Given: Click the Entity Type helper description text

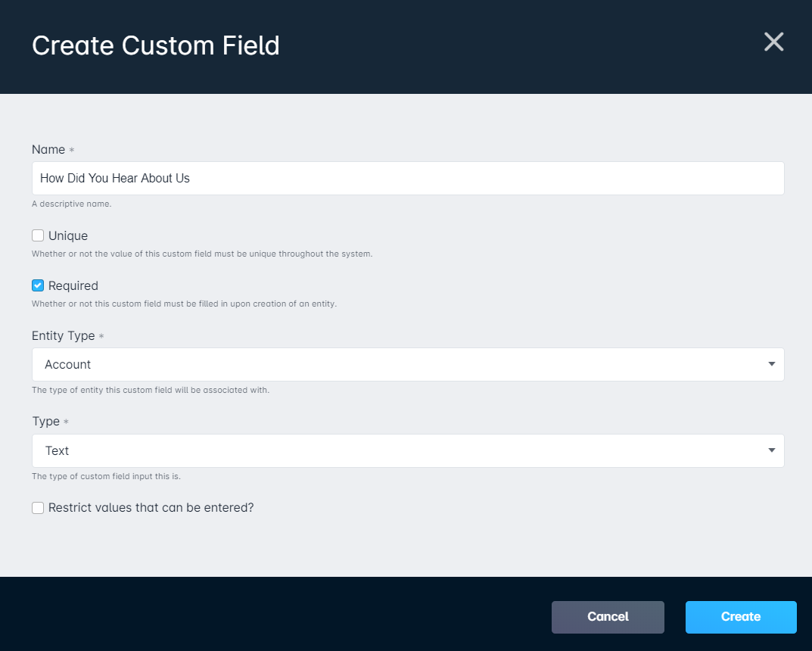Looking at the screenshot, I should click(150, 390).
